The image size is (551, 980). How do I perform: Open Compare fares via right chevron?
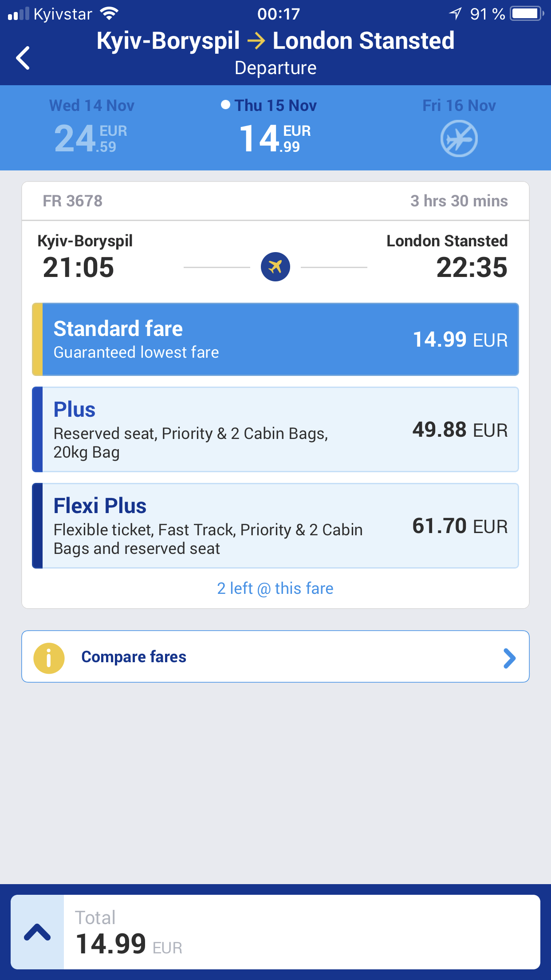click(x=510, y=658)
